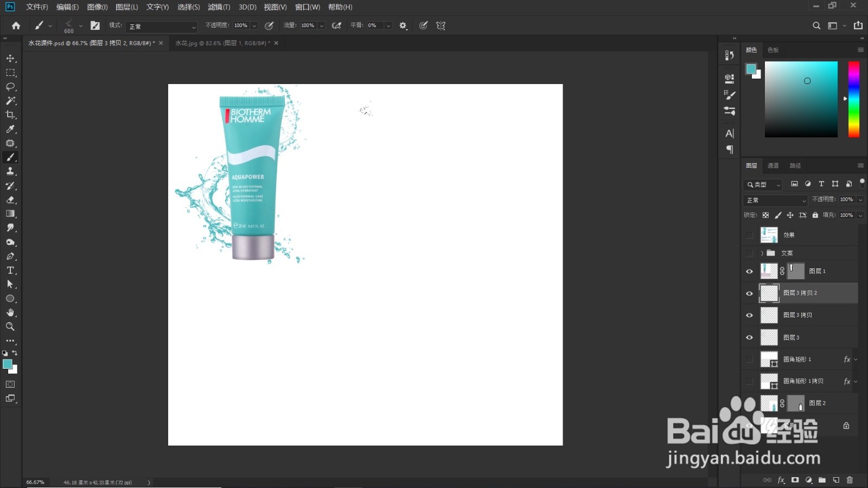Select the Move tool

10,59
